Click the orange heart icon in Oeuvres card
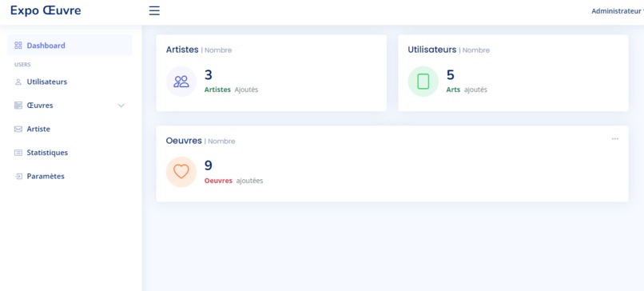644x291 pixels. point(181,172)
